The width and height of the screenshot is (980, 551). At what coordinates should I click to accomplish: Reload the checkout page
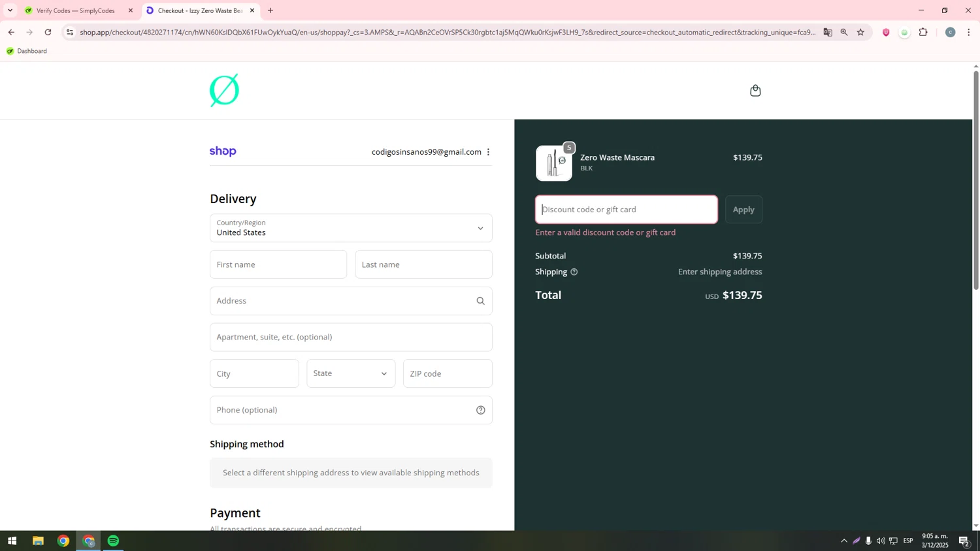[48, 32]
